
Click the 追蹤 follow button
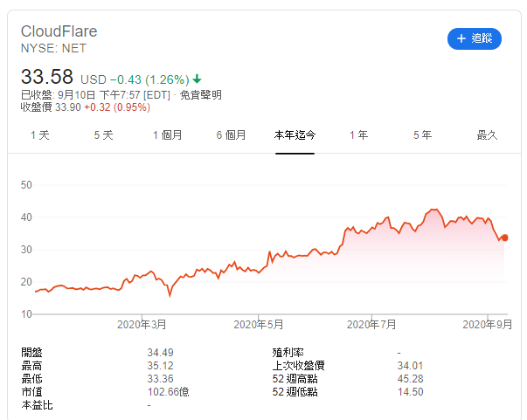pyautogui.click(x=475, y=38)
